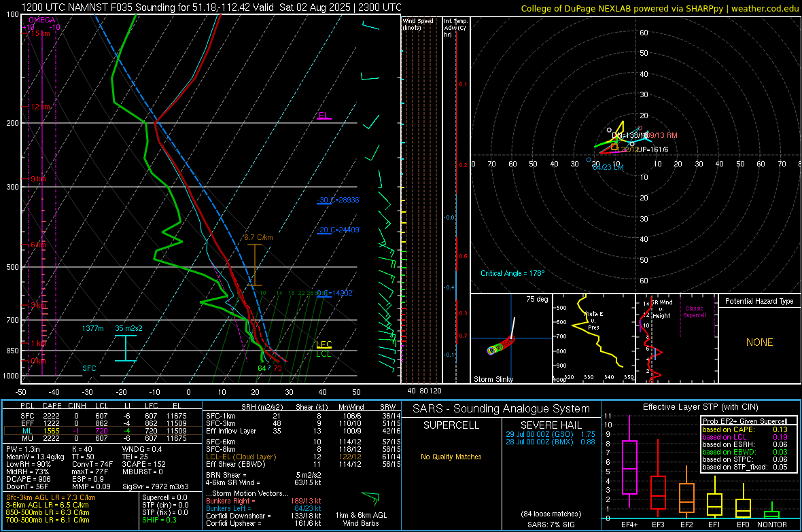Click the Theta-E v. Pres plot label
This screenshot has height=532, width=802.
click(x=593, y=320)
